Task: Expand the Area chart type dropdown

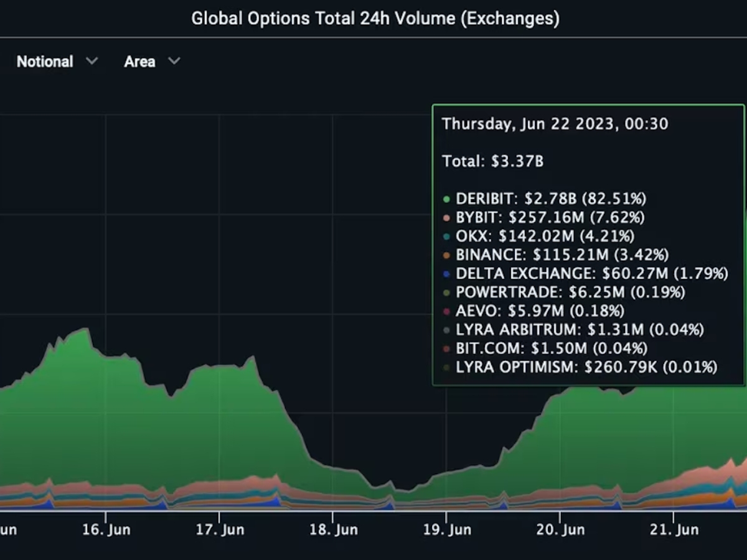Action: [x=152, y=62]
